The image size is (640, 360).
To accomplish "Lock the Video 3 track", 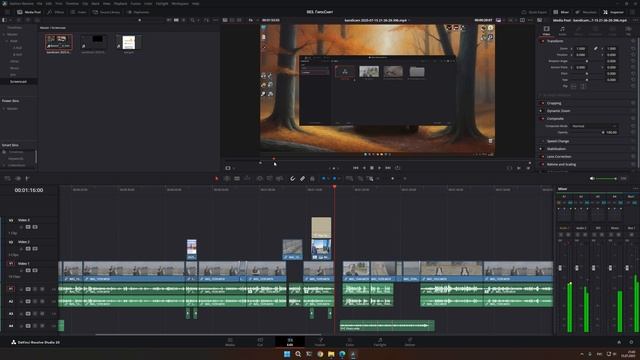I will [21, 227].
